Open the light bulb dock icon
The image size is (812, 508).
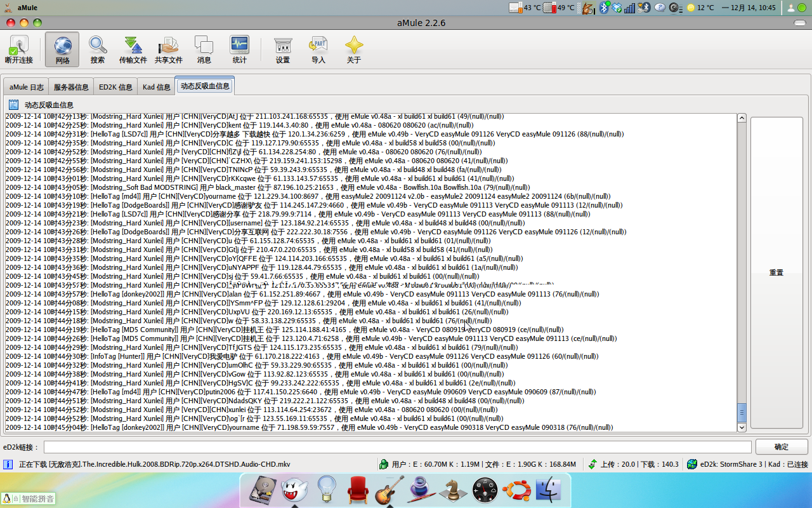tap(326, 490)
